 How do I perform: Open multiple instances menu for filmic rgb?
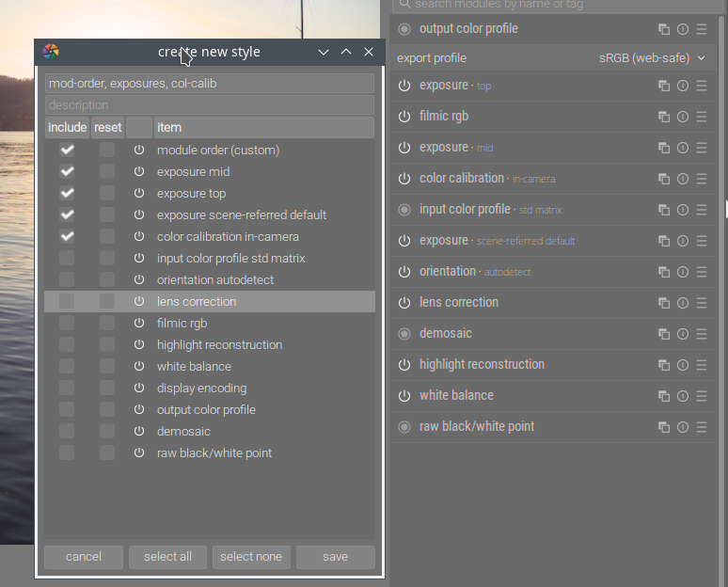click(664, 117)
